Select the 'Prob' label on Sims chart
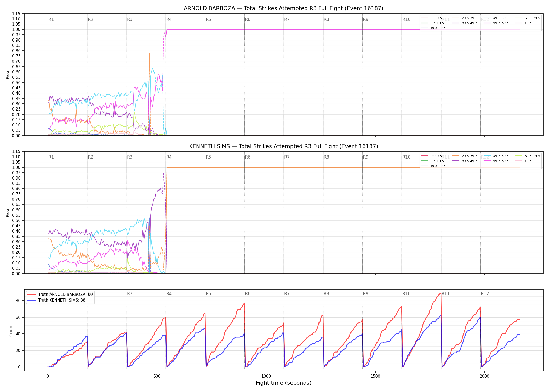The height and width of the screenshot is (392, 549). tap(8, 213)
